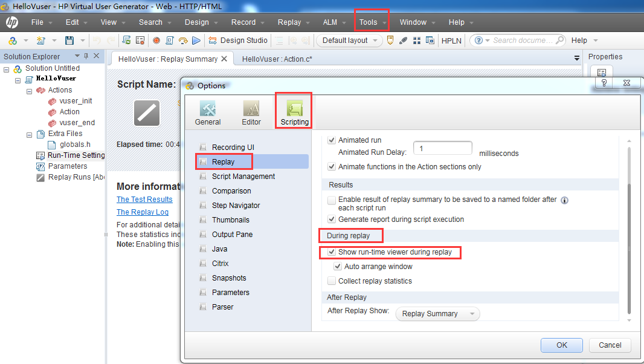Collapse the Actions tree node

point(29,90)
